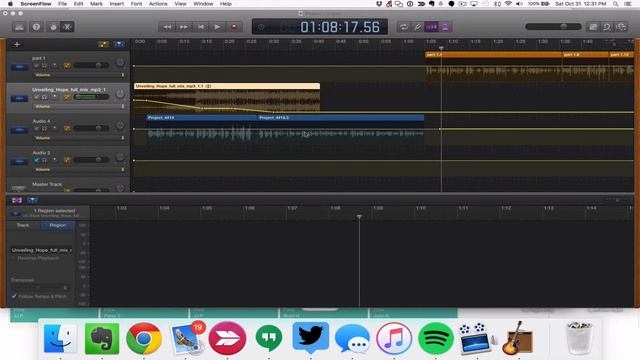Open the Media Browser icon
Screen dimensions: 640x360
[621, 27]
